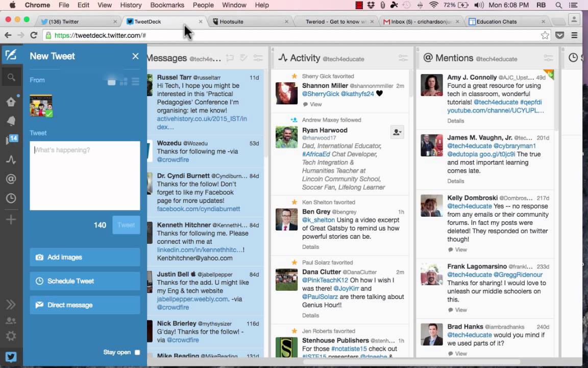588x368 pixels.
Task: View conversation under Shannon Miller tweet
Action: [x=312, y=104]
